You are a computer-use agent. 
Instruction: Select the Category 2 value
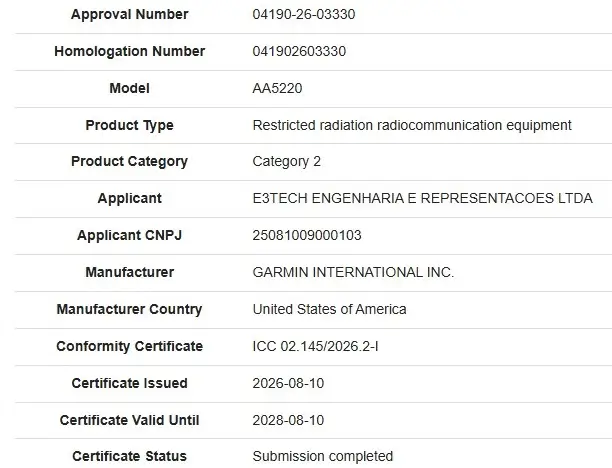point(286,161)
